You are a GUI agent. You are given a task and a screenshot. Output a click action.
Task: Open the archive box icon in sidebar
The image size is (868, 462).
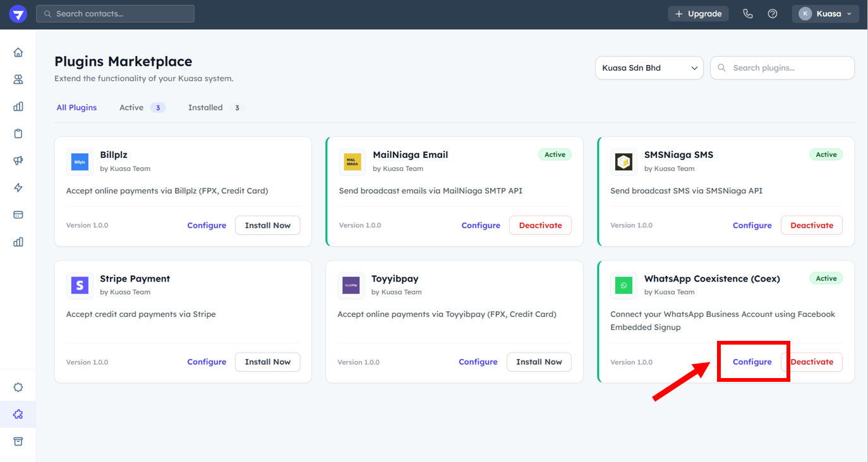(18, 441)
